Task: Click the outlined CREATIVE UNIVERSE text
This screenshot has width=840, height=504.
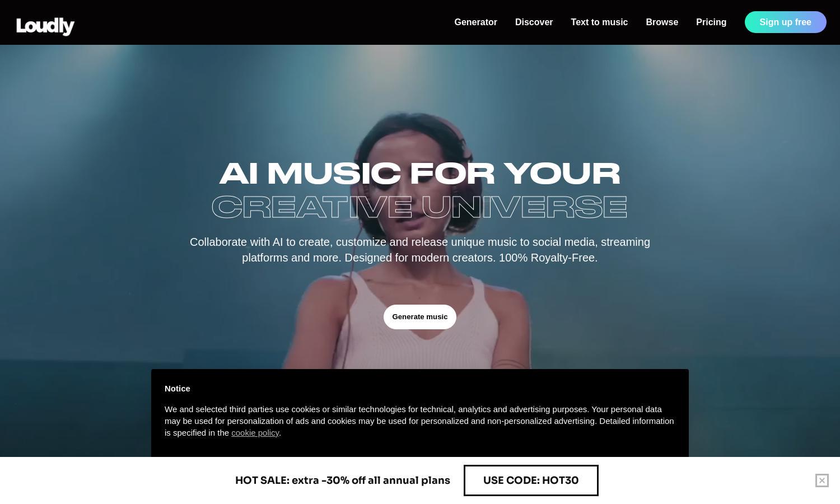Action: tap(420, 207)
